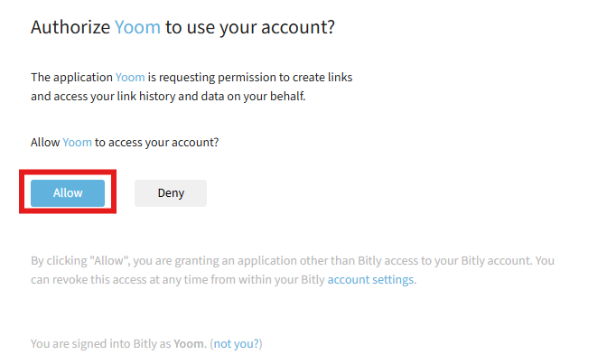Click 'The application' text before Yoom link

click(71, 78)
